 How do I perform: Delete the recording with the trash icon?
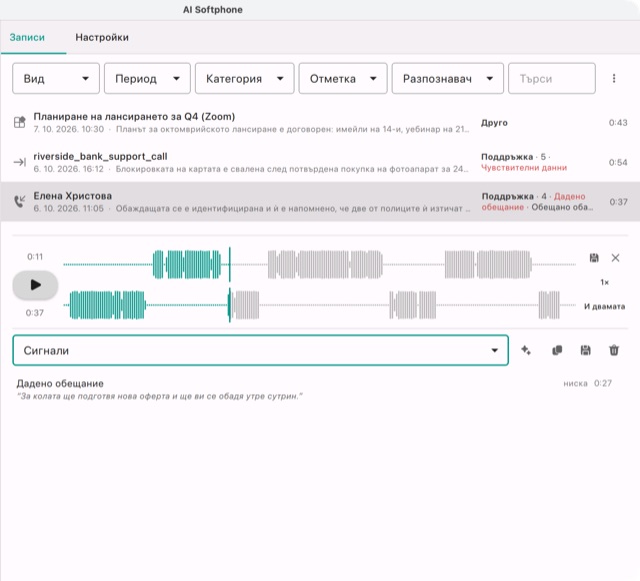pos(614,350)
